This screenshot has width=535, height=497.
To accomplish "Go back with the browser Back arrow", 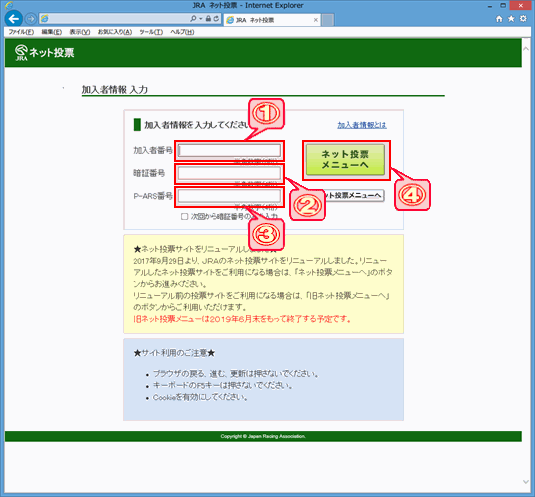I will 14,19.
